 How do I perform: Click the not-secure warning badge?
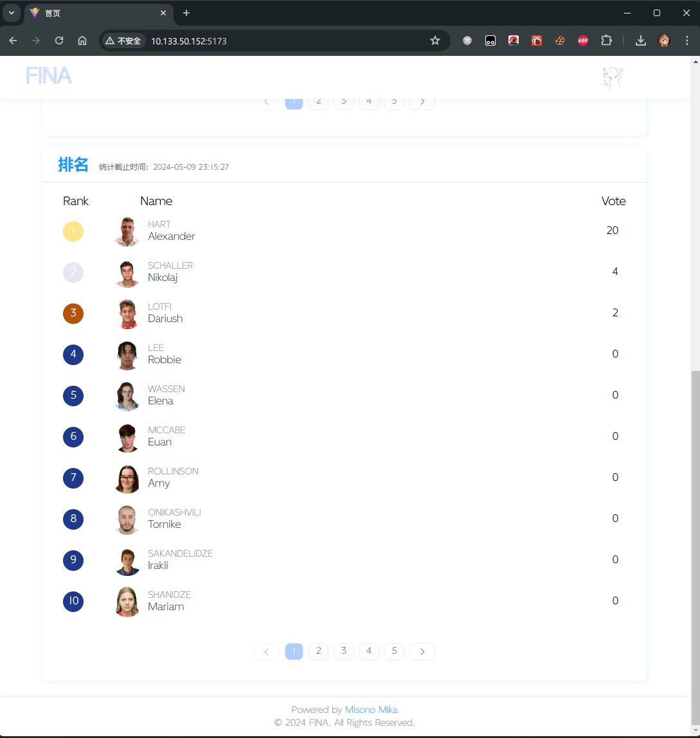[123, 41]
